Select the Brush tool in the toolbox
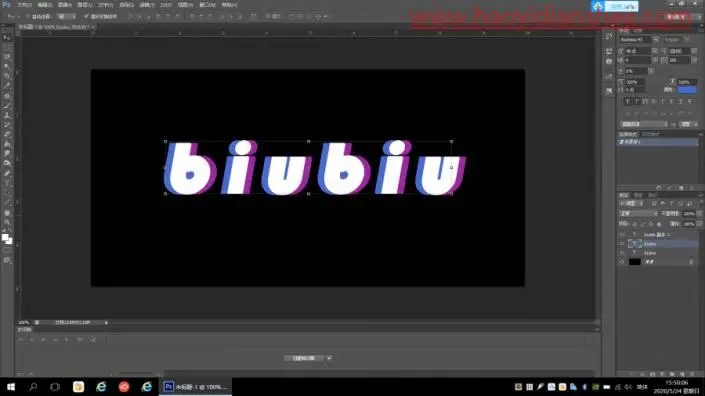705x396 pixels. tap(7, 106)
